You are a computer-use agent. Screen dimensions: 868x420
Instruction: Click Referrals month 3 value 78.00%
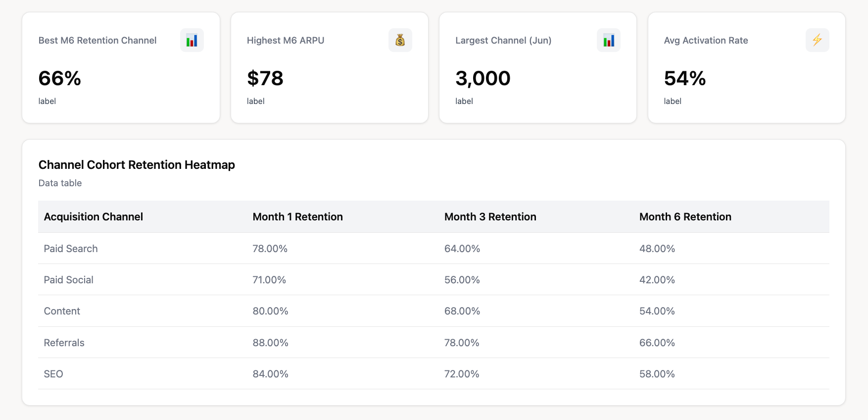462,343
